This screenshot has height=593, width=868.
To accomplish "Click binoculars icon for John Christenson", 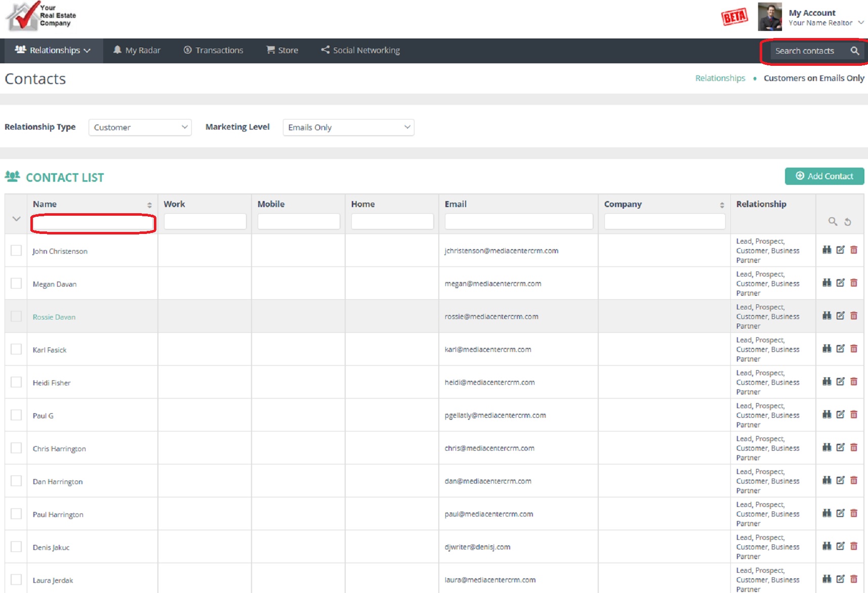I will point(826,250).
